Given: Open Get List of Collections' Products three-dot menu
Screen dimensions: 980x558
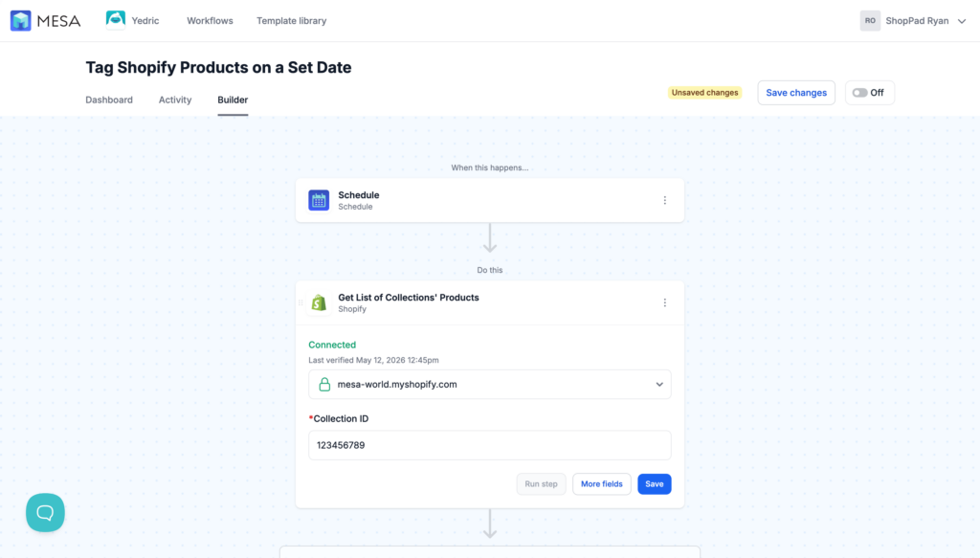Looking at the screenshot, I should click(x=665, y=302).
